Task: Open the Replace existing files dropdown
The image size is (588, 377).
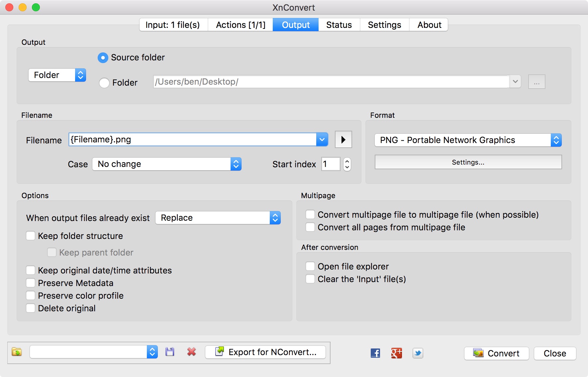Action: pyautogui.click(x=218, y=218)
